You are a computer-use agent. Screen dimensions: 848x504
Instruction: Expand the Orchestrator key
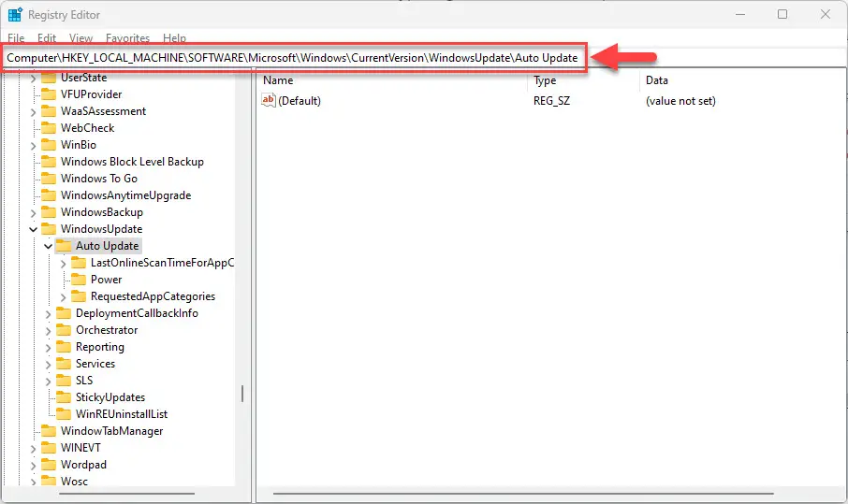48,331
